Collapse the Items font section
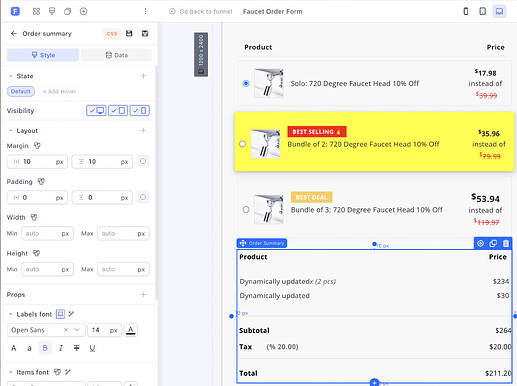The width and height of the screenshot is (517, 386). 11,372
